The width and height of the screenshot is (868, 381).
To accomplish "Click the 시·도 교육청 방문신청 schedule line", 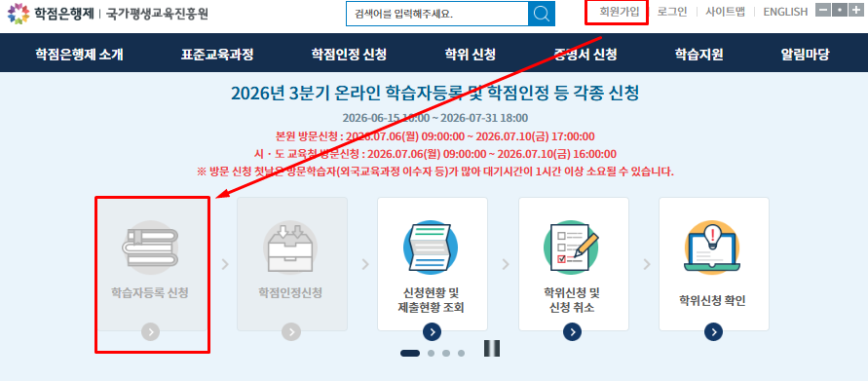I will pos(435,154).
